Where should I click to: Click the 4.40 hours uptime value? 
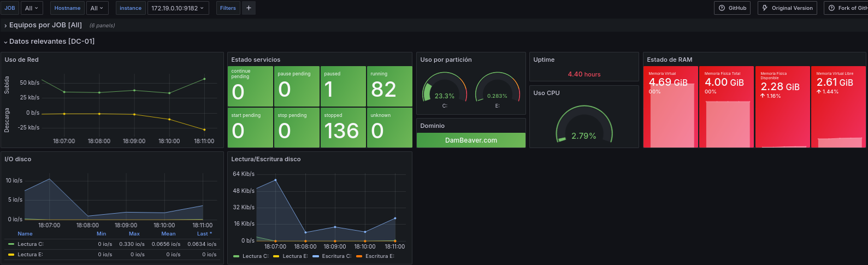coord(584,74)
